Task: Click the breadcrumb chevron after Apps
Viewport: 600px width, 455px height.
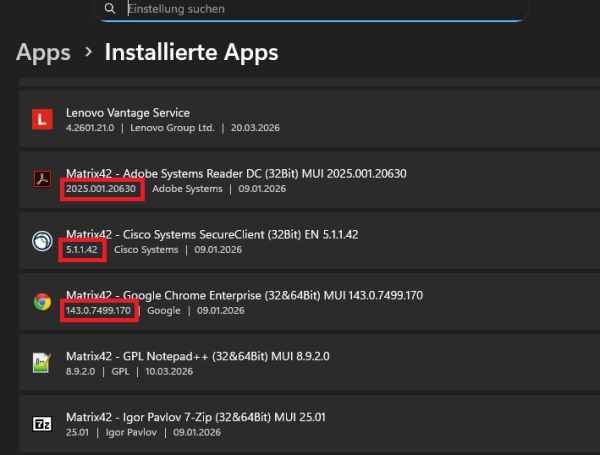Action: 88,51
